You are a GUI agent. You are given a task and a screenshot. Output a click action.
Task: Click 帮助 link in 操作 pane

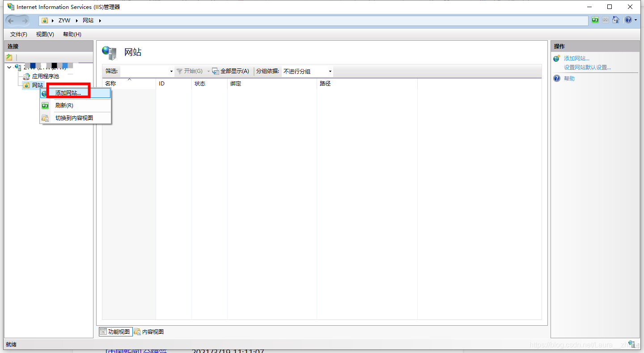569,79
